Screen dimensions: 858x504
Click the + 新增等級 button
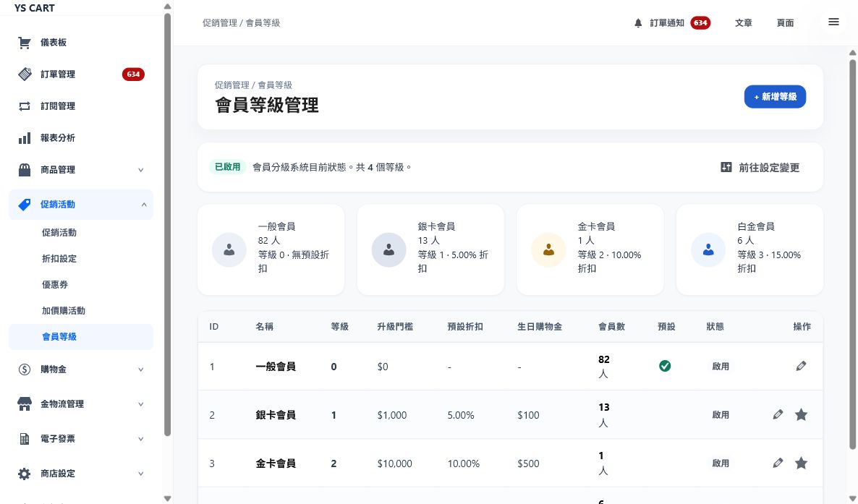coord(775,97)
